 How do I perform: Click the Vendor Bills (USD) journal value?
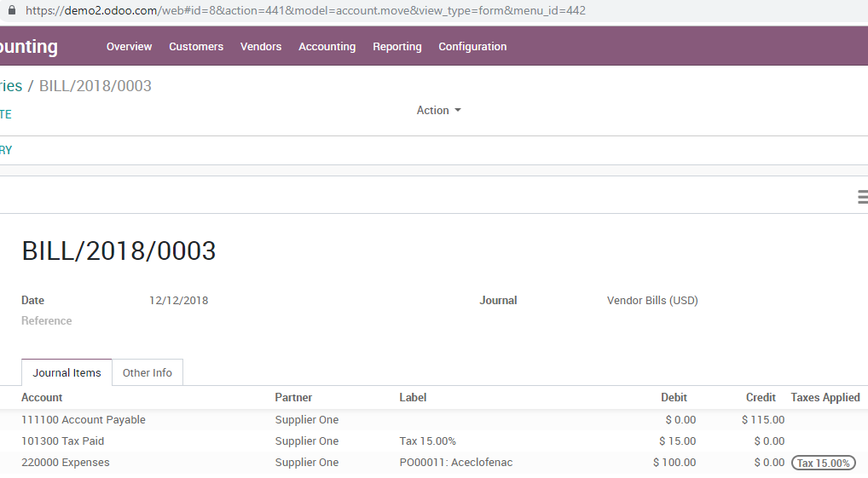coord(652,301)
